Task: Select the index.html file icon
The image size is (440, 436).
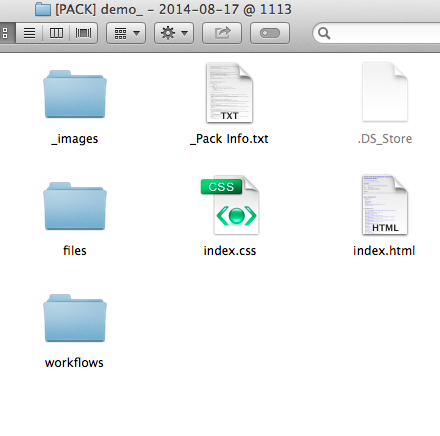Action: click(385, 205)
